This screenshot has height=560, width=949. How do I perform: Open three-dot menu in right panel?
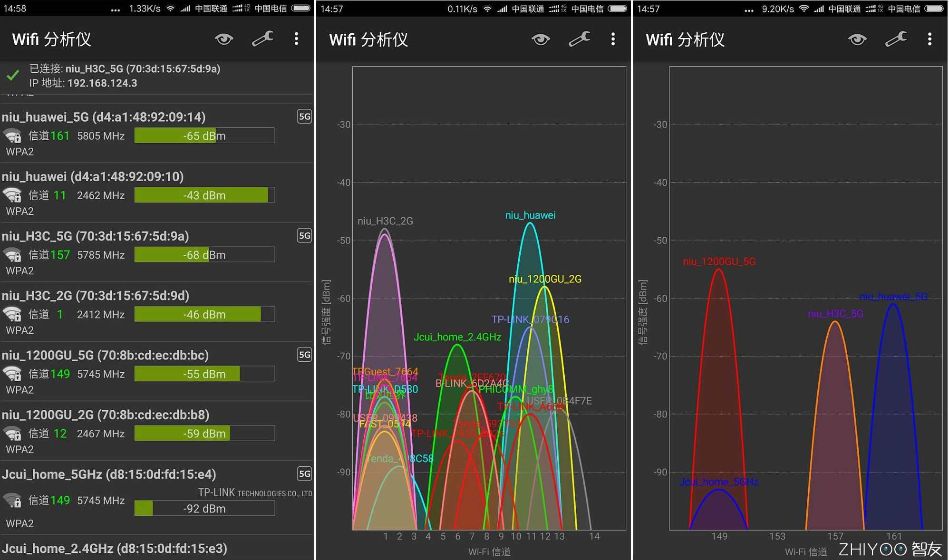pyautogui.click(x=930, y=39)
